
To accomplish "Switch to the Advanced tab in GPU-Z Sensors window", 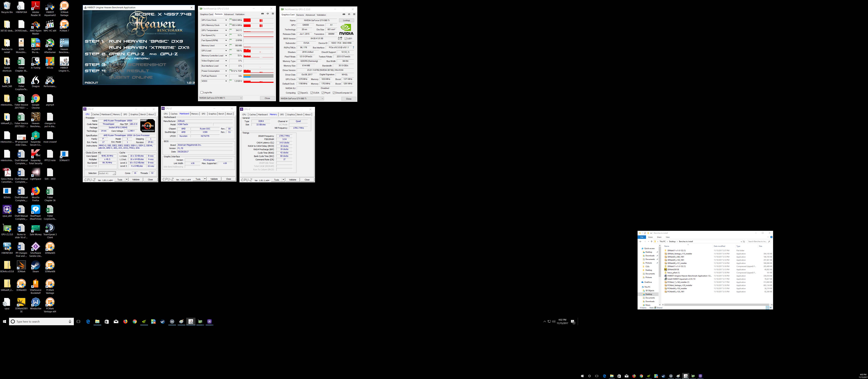I will coord(229,14).
